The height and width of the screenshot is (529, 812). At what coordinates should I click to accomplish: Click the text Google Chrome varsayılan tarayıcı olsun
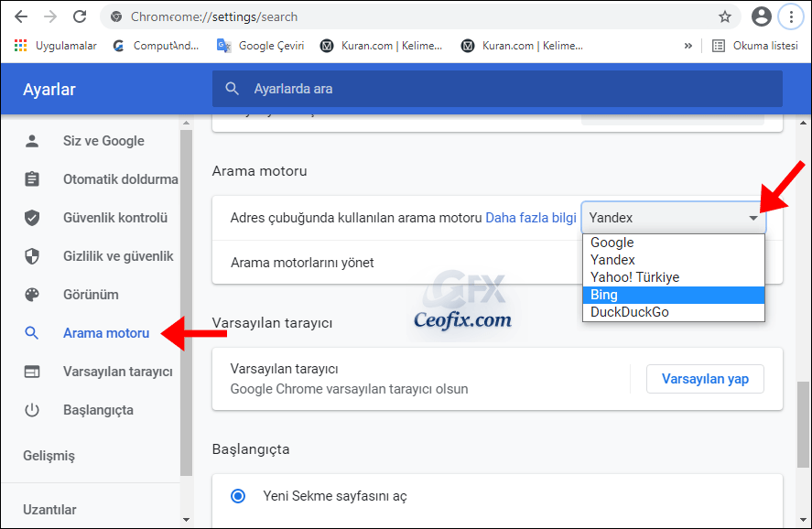(x=349, y=389)
